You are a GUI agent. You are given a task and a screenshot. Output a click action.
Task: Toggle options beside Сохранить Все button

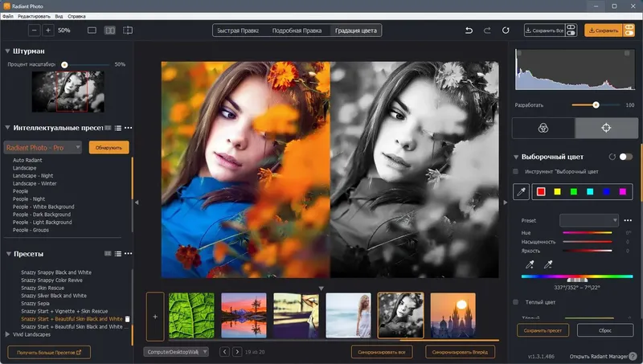pos(571,31)
